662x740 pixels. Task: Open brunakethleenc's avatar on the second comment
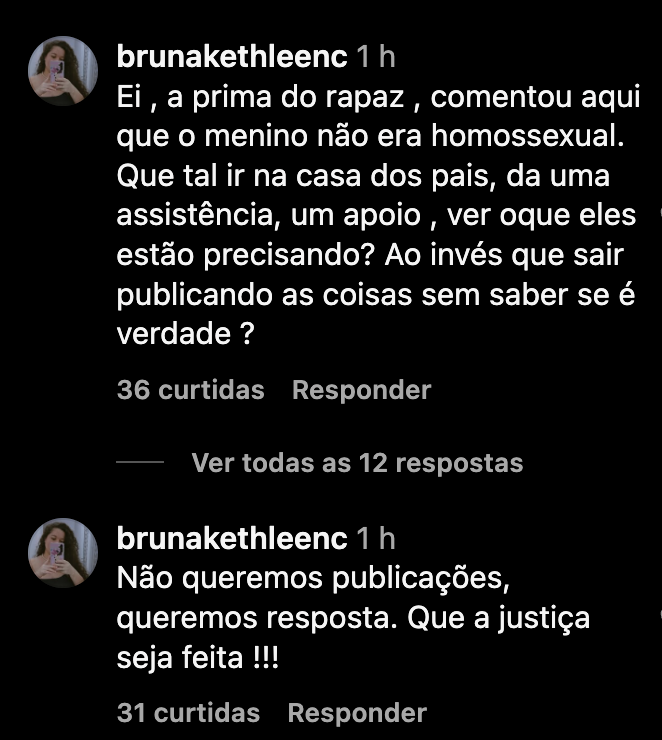click(x=63, y=553)
